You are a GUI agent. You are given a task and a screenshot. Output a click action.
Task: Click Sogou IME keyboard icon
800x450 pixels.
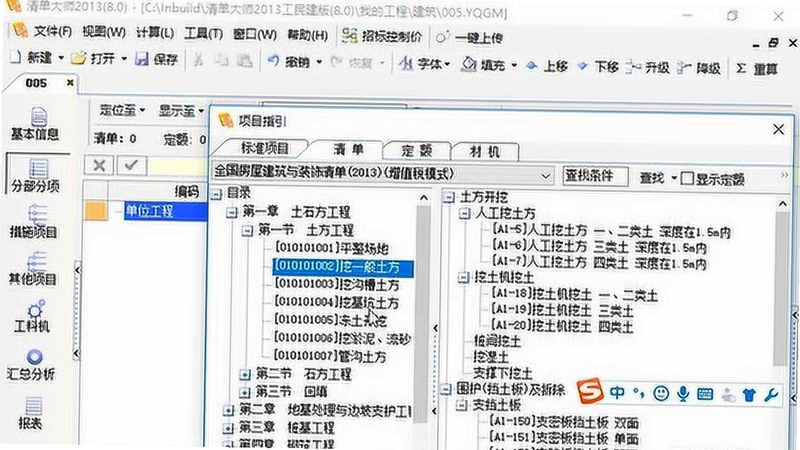pyautogui.click(x=705, y=394)
